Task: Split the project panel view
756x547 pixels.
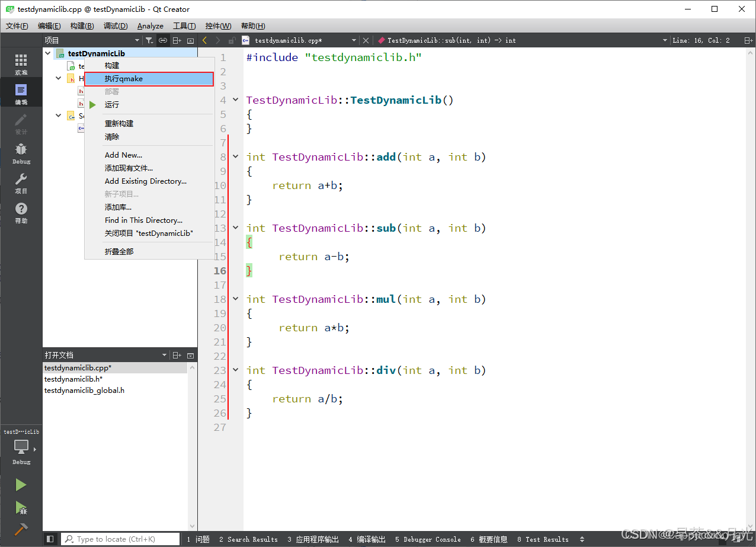Action: tap(177, 40)
